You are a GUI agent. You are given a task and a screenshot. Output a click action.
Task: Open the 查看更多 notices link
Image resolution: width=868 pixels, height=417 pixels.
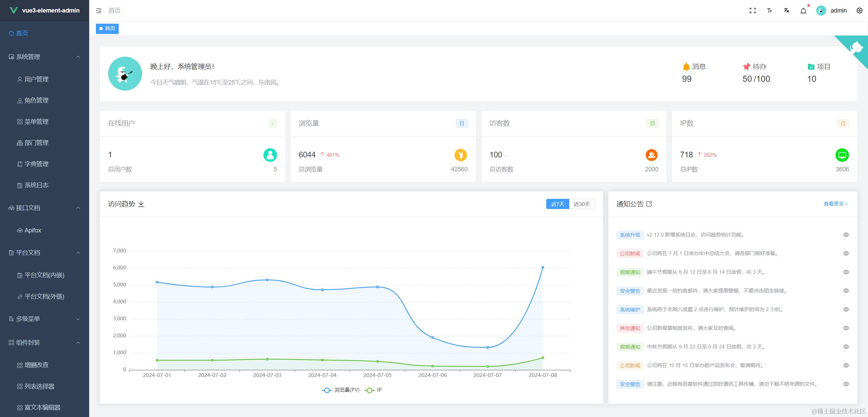click(x=836, y=204)
